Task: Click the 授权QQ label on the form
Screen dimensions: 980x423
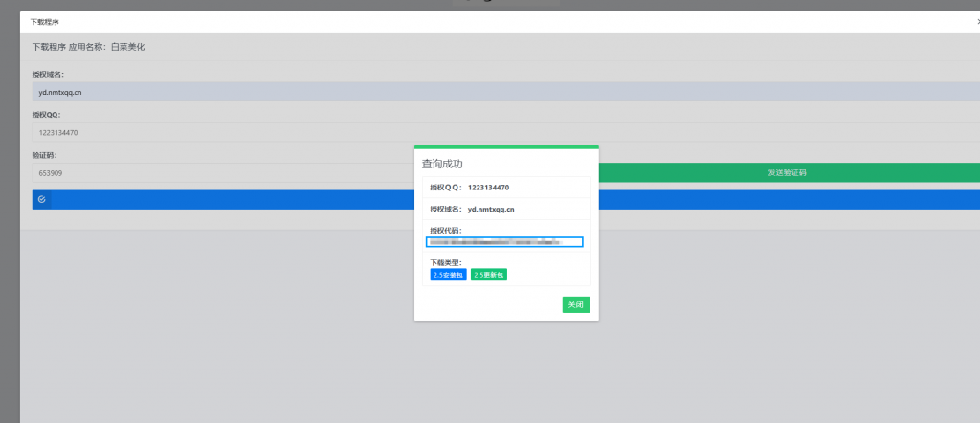Action: (x=46, y=114)
